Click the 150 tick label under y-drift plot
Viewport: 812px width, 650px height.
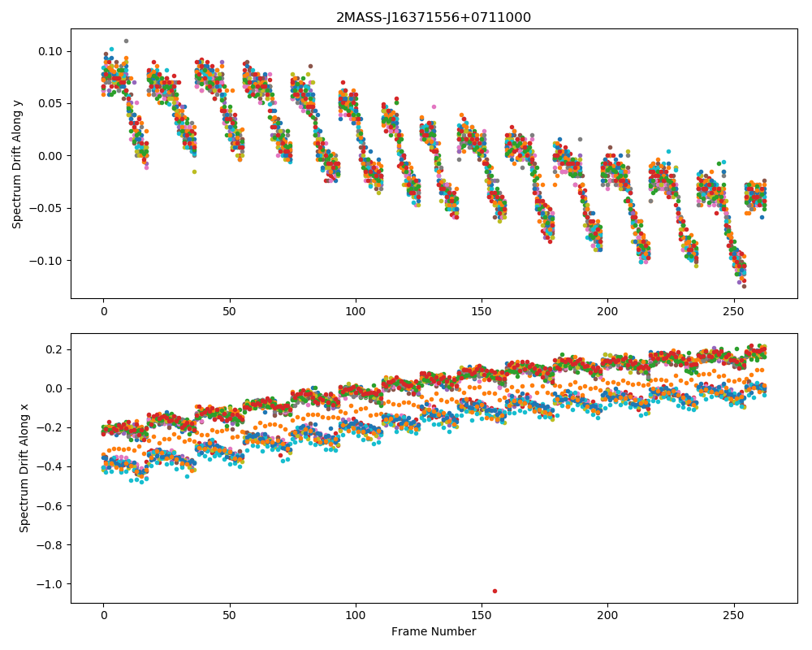pos(482,311)
